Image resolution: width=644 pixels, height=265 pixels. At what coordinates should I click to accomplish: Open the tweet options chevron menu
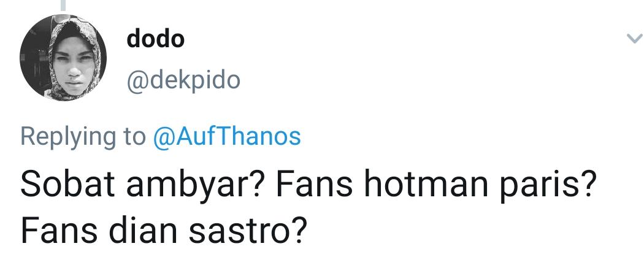tap(633, 40)
